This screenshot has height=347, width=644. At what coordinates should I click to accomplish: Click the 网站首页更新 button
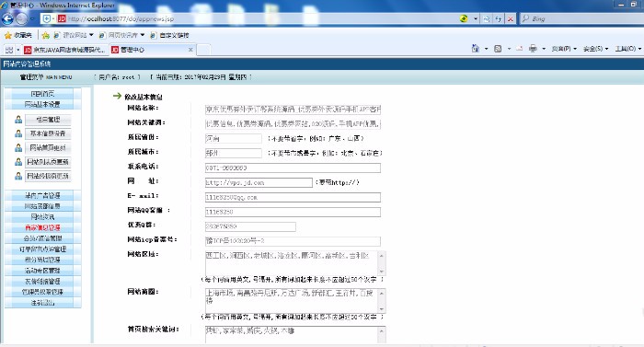coord(48,147)
